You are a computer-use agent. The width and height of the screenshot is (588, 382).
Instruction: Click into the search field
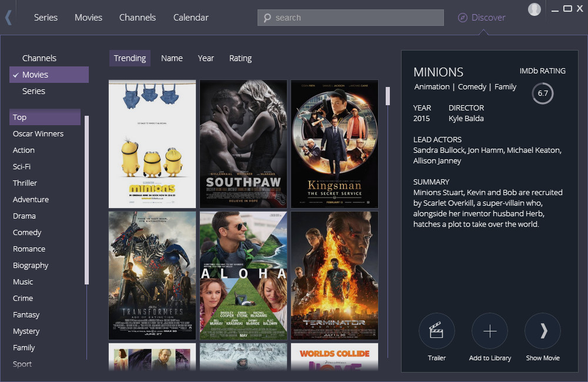point(350,18)
